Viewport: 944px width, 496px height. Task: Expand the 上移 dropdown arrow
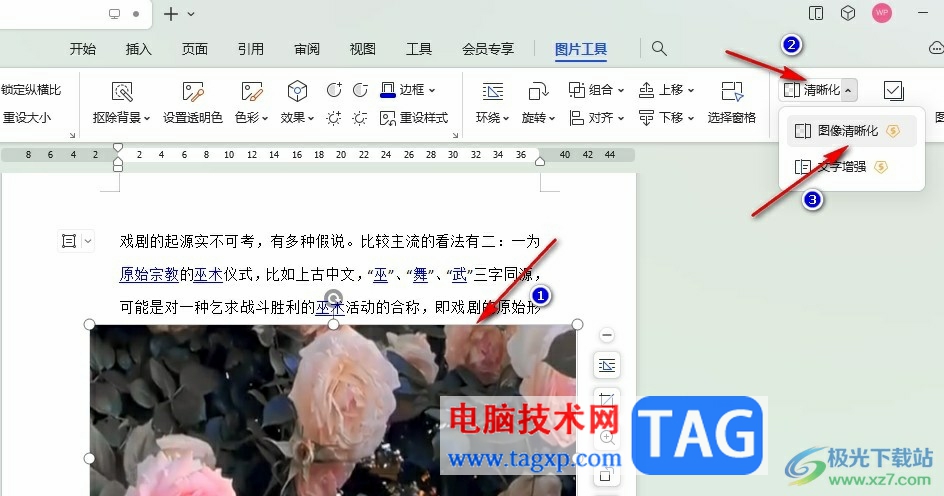[x=691, y=90]
